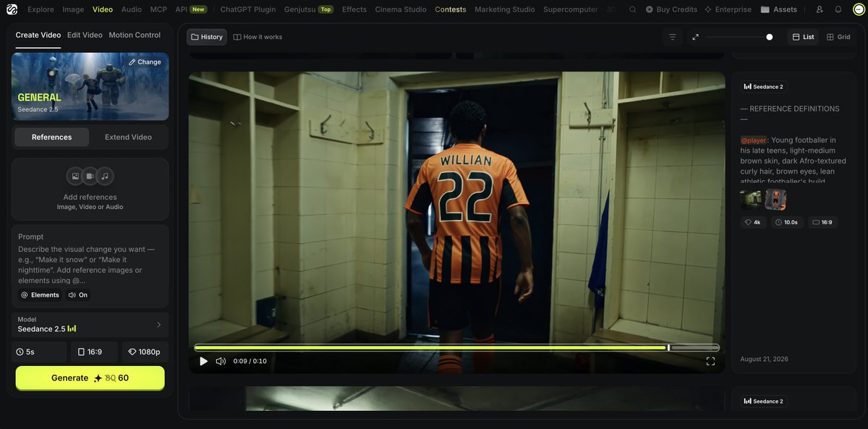This screenshot has width=868, height=429.
Task: Click the 4k quality badge
Action: pos(753,223)
